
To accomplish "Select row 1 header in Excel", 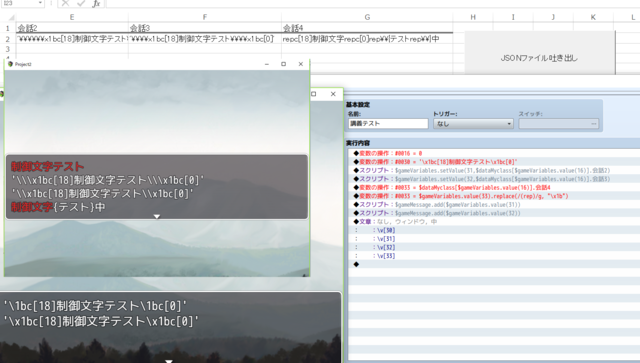I will pos(7,29).
